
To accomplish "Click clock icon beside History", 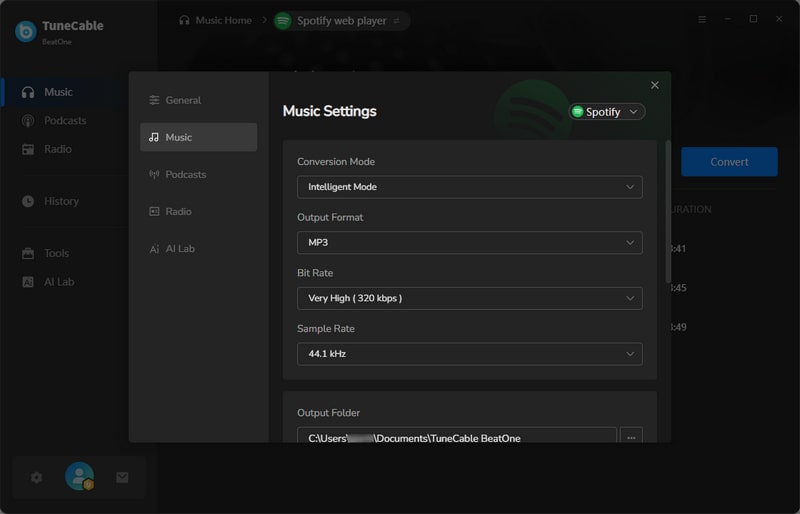I will point(28,201).
